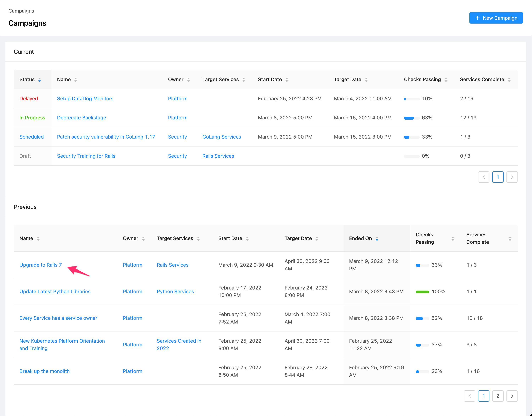Viewport: 532px width, 416px height.
Task: Click Platform owner of Deprecate Backstage
Action: 178,118
